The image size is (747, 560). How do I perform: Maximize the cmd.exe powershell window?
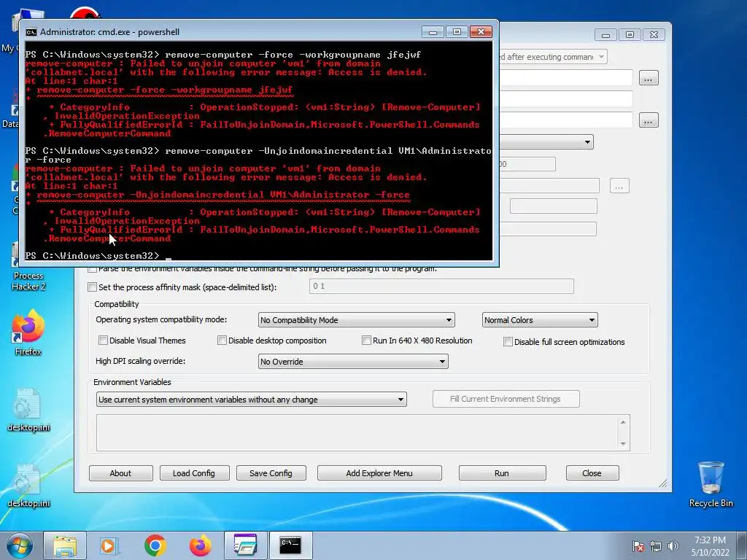click(x=457, y=32)
